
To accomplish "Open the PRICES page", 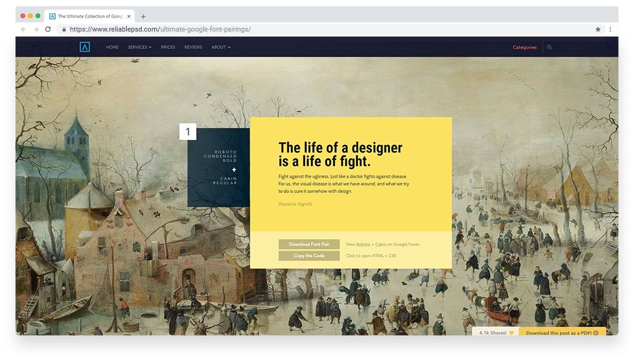I will pos(168,47).
